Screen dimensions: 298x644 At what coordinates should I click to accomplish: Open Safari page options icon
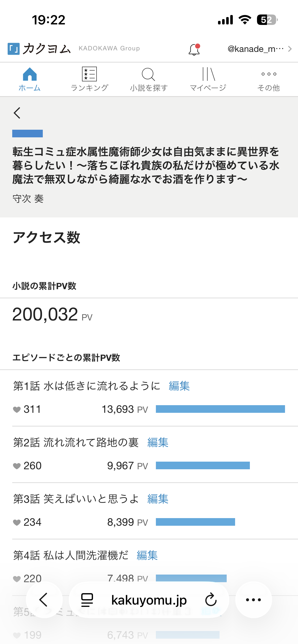pos(87,600)
